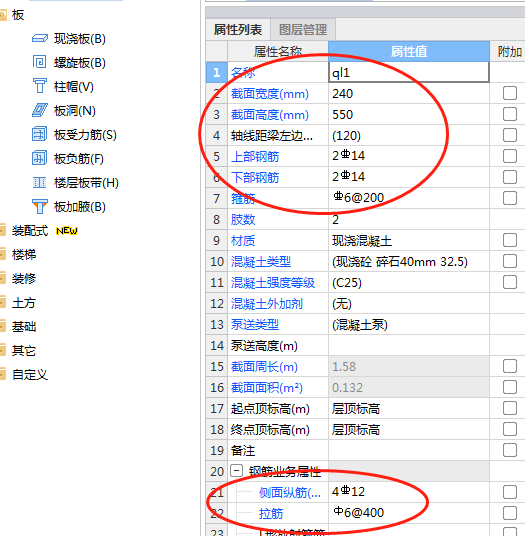Viewport: 525px width, 536px height.
Task: Edit the 名称 field containing ql1
Action: (409, 72)
